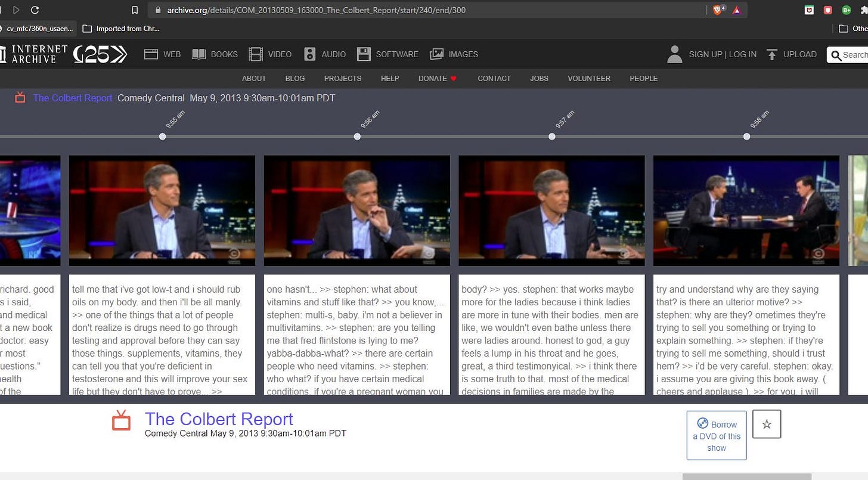Open the PEOPLE menu item

644,78
